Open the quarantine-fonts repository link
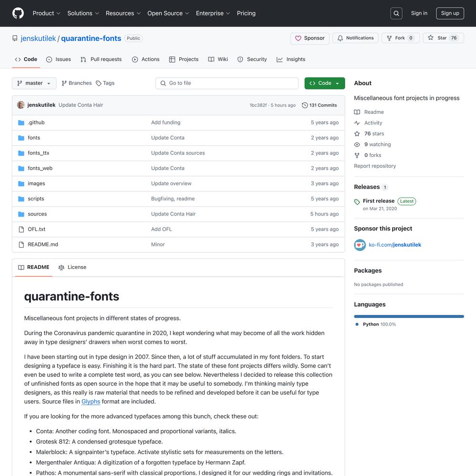The image size is (476, 476). pos(91,39)
